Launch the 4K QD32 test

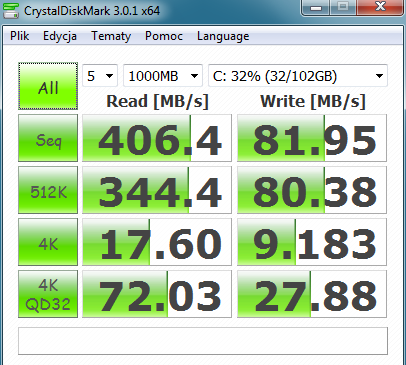coord(48,294)
